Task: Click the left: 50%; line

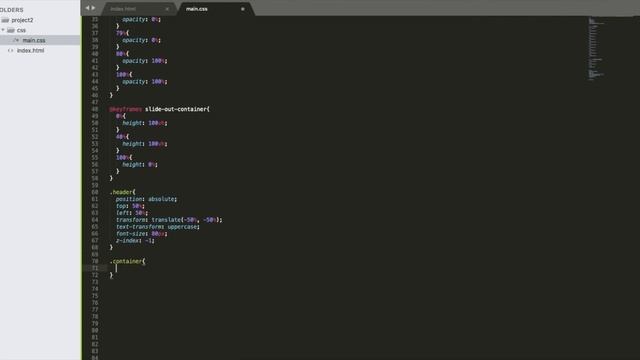Action: tap(132, 213)
